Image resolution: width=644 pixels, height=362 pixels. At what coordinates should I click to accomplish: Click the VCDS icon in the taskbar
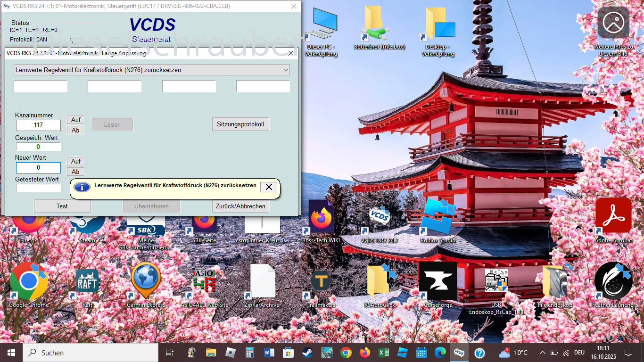[459, 353]
